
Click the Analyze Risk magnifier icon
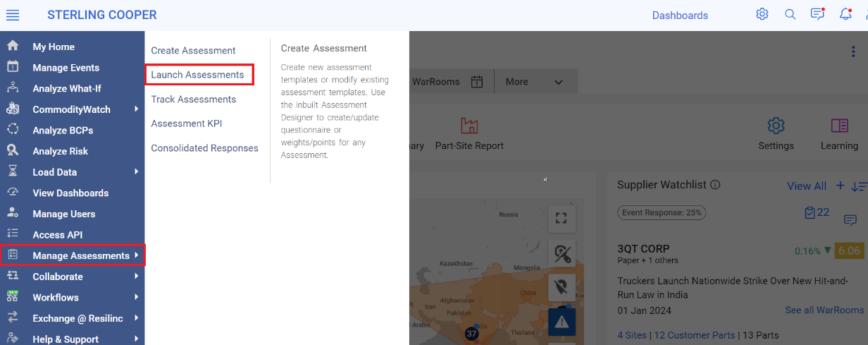pos(13,150)
